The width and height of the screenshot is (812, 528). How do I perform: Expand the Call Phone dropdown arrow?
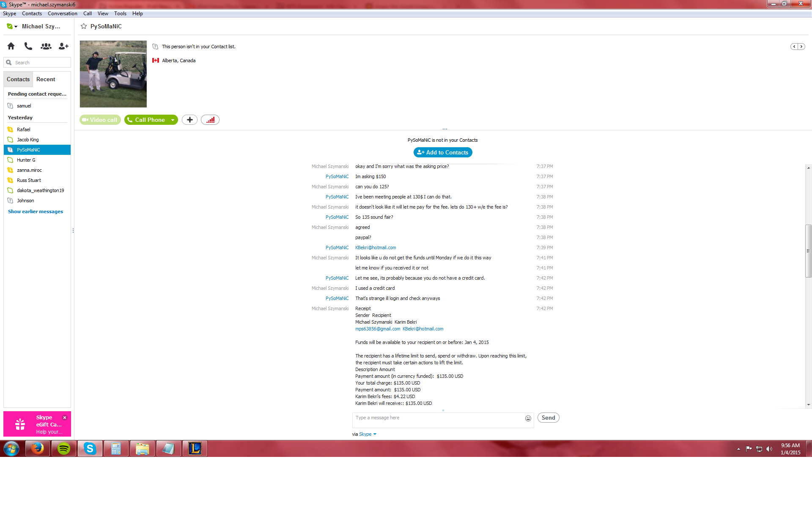coord(173,120)
